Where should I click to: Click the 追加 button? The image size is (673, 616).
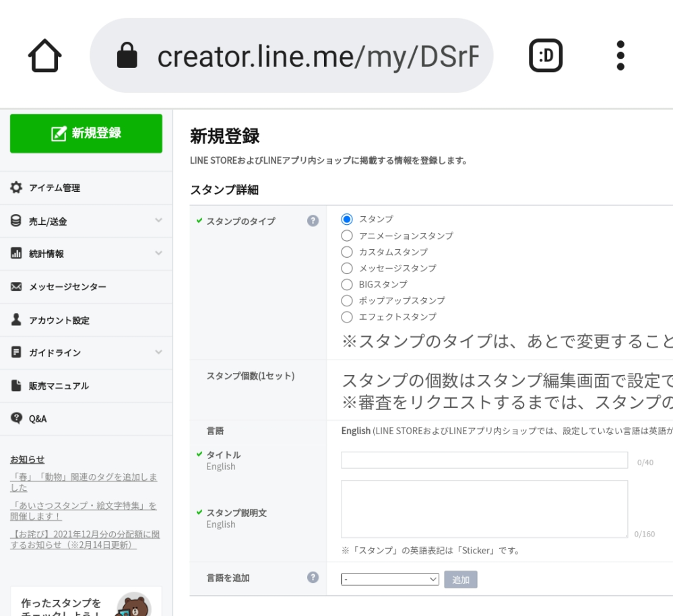(461, 580)
